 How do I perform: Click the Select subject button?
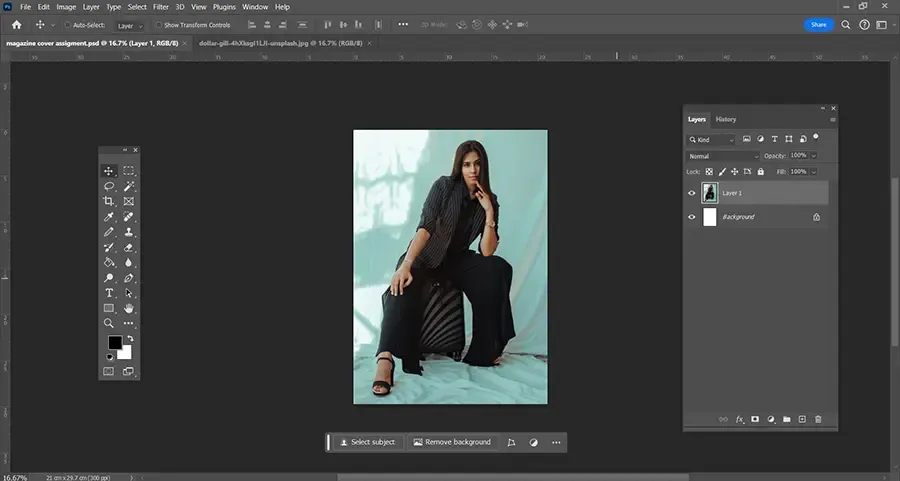pos(367,442)
